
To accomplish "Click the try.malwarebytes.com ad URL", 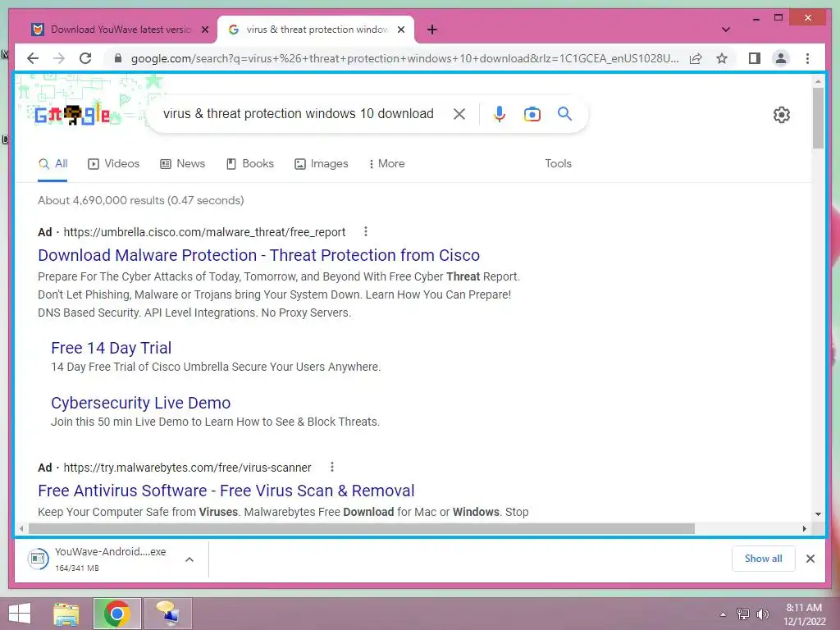I will point(187,468).
